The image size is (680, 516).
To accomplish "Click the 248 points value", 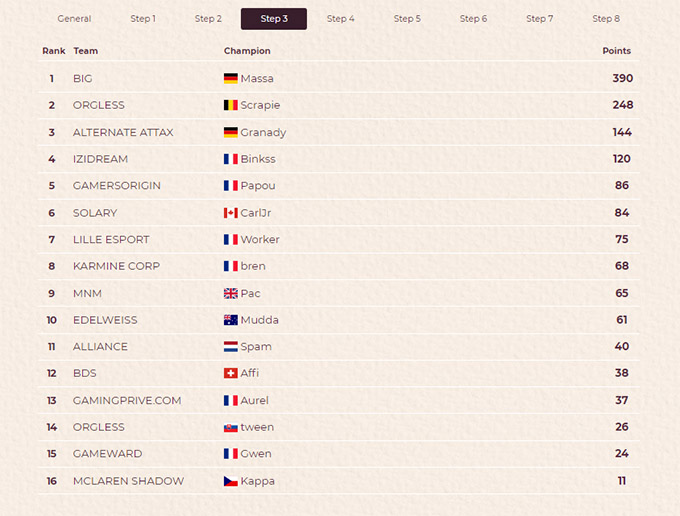I will tap(623, 105).
